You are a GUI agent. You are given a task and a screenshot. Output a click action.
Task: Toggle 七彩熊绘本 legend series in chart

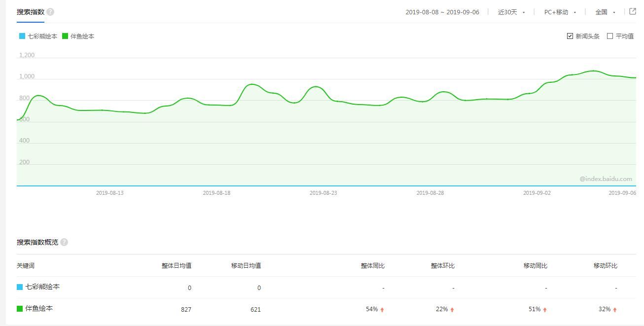coord(38,36)
